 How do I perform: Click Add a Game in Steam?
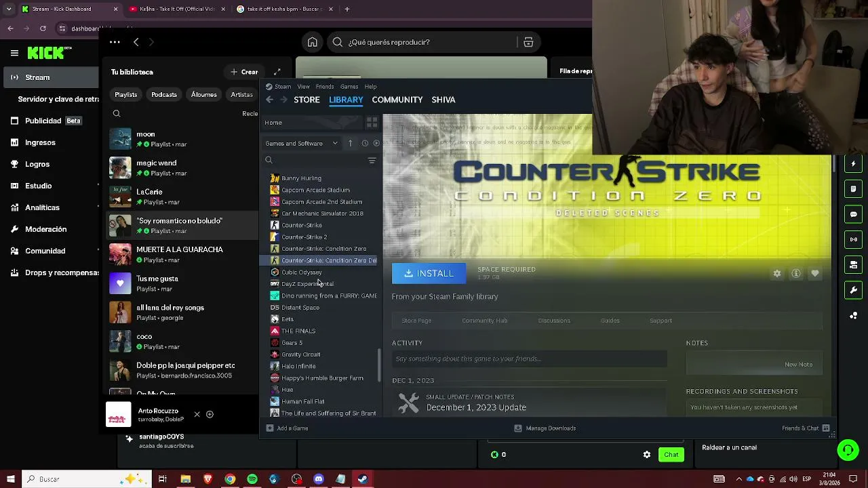coord(288,428)
